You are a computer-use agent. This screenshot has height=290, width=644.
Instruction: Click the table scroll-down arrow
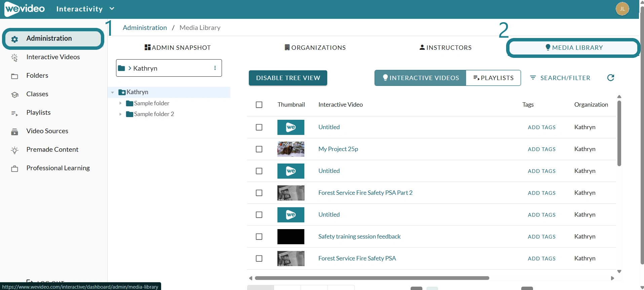[619, 271]
